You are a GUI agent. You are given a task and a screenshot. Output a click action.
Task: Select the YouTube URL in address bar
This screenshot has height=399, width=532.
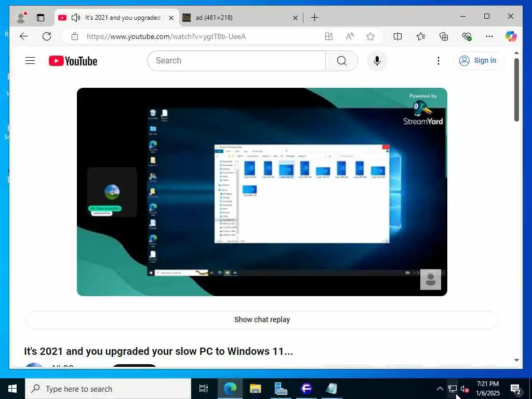coord(166,36)
